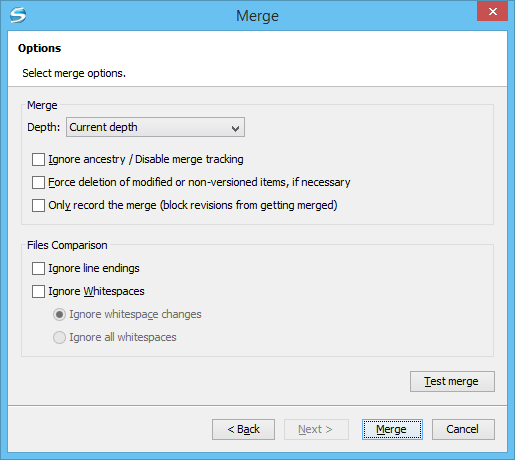This screenshot has width=515, height=460.
Task: Open the Depth dropdown list
Action: pos(155,127)
